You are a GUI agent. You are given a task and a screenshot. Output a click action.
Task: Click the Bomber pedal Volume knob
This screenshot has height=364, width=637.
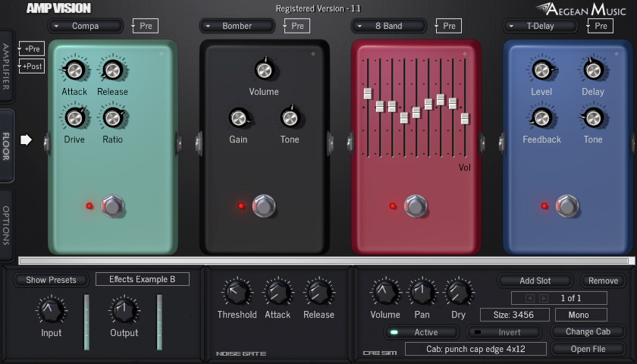click(x=264, y=71)
